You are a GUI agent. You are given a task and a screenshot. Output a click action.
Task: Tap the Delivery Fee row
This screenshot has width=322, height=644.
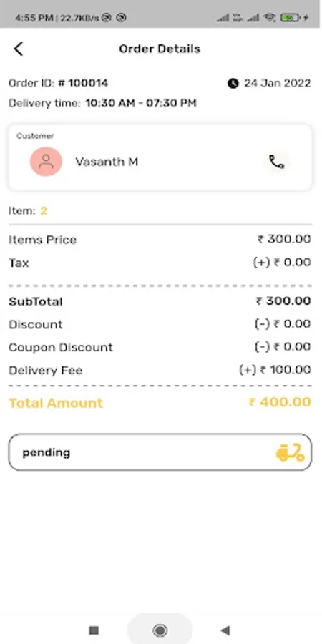tap(160, 370)
